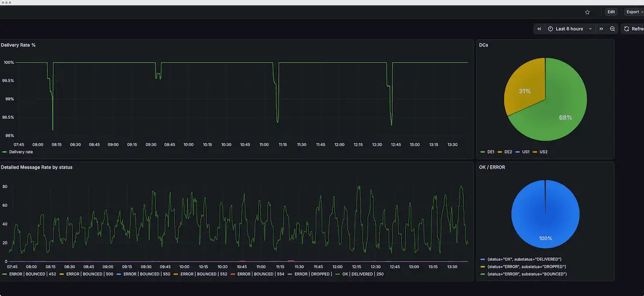Refresh the dashboard
This screenshot has width=644, height=296.
[633, 29]
